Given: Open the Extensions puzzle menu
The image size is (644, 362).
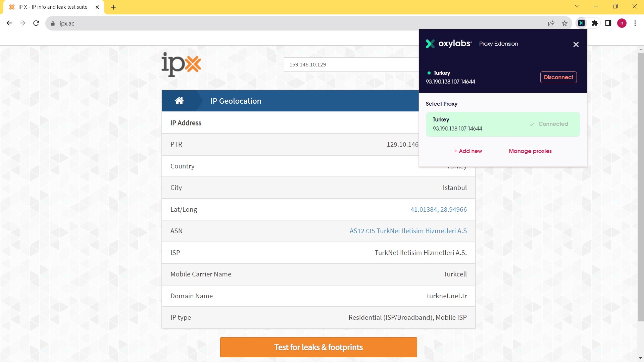Looking at the screenshot, I should 595,23.
